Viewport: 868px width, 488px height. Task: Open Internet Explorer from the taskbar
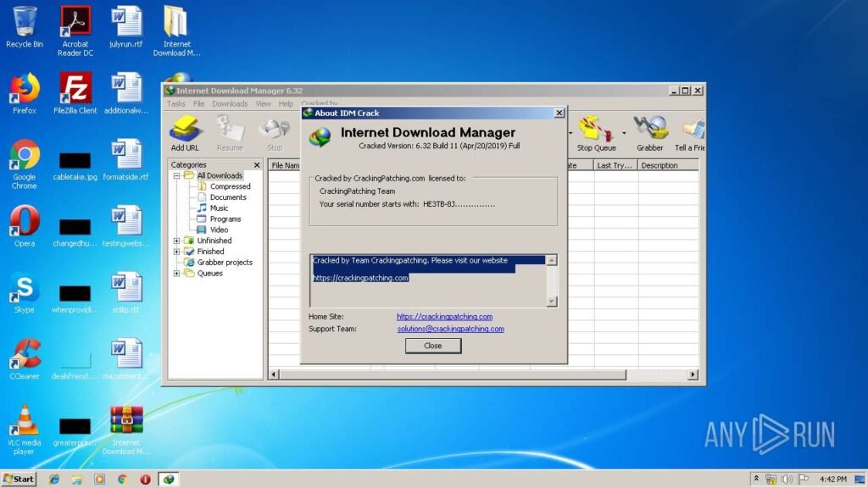pyautogui.click(x=53, y=480)
